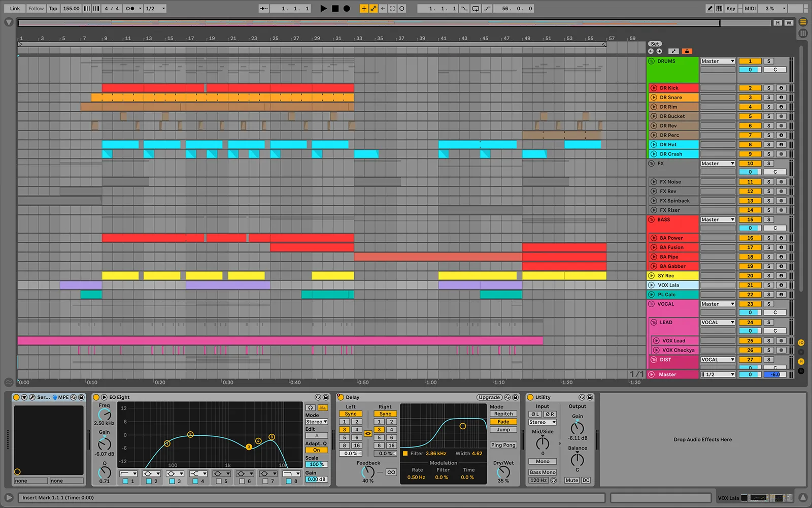Open EQ Eight Stereo mode dropdown
This screenshot has width=812, height=508.
click(x=316, y=422)
